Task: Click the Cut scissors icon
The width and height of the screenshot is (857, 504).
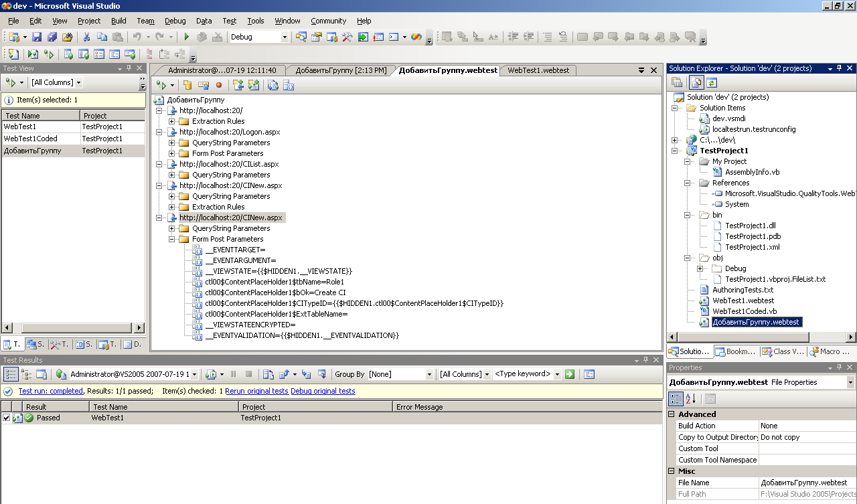Action: [86, 37]
